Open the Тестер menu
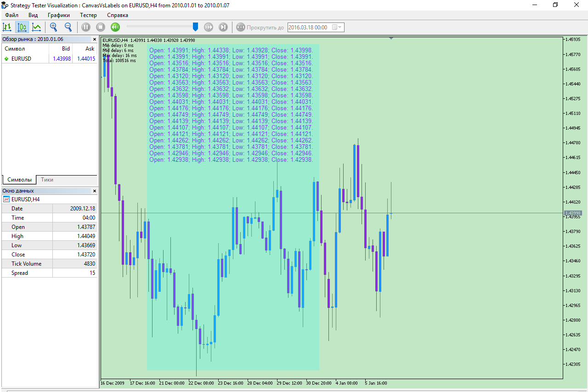The width and height of the screenshot is (588, 392). (88, 15)
